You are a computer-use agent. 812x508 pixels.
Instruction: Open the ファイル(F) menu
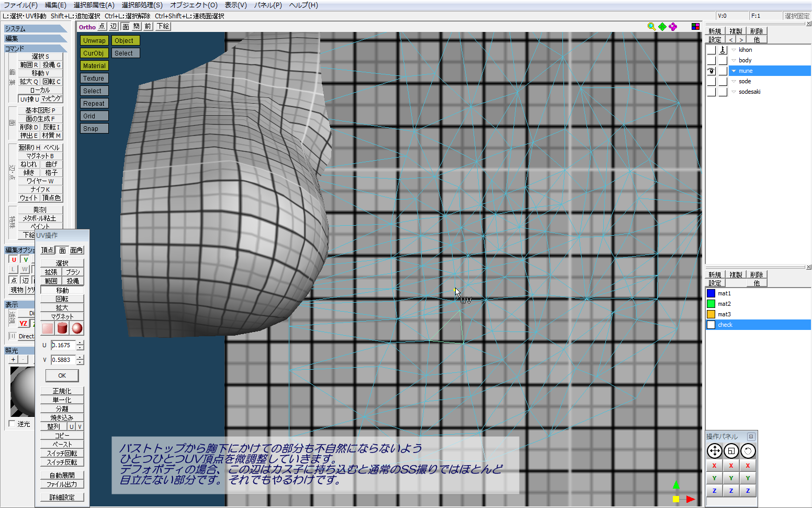click(20, 5)
